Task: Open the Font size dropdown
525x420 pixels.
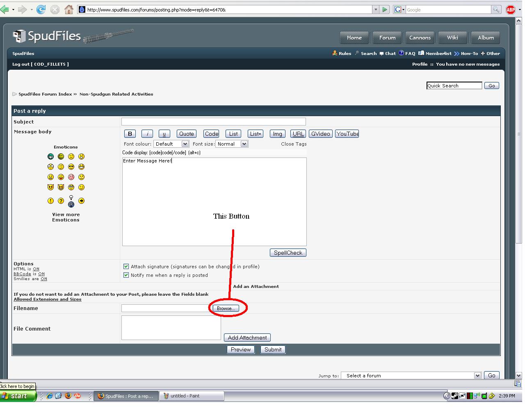Action: coord(232,144)
